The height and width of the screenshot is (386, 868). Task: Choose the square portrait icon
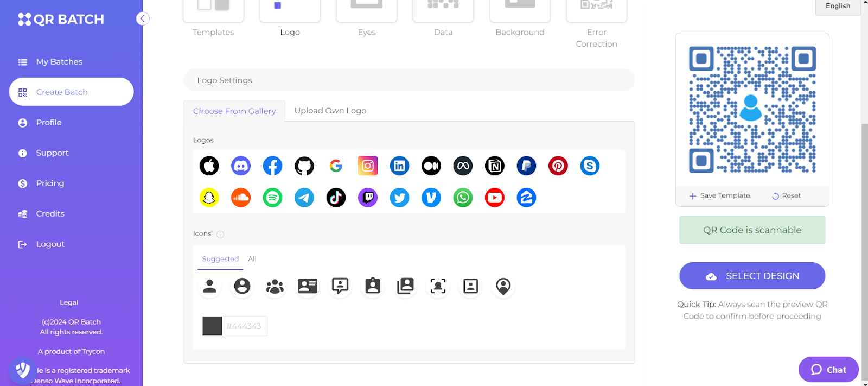pos(471,286)
